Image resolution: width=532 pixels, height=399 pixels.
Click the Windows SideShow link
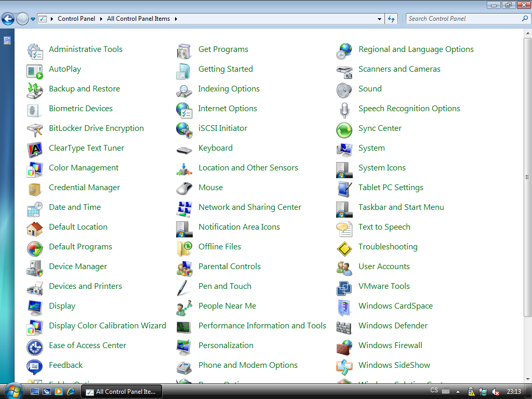[394, 365]
